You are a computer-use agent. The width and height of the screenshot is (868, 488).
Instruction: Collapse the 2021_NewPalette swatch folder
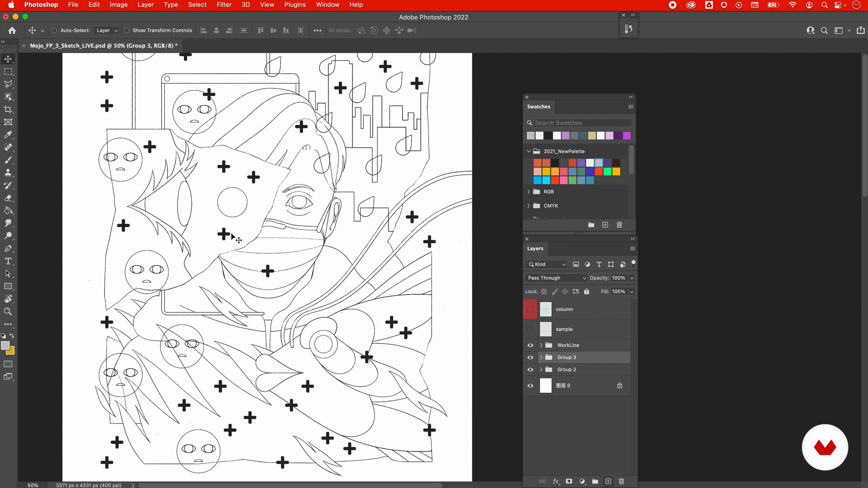529,151
